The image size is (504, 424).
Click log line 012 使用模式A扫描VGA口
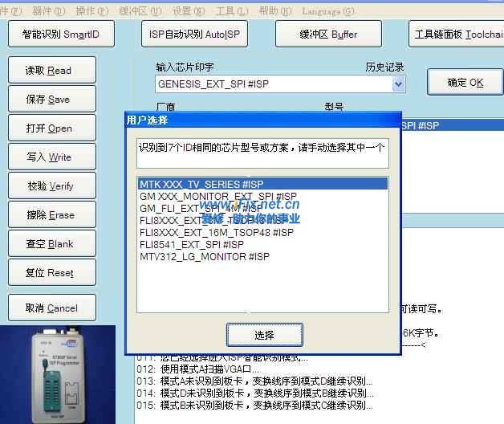coord(197,369)
